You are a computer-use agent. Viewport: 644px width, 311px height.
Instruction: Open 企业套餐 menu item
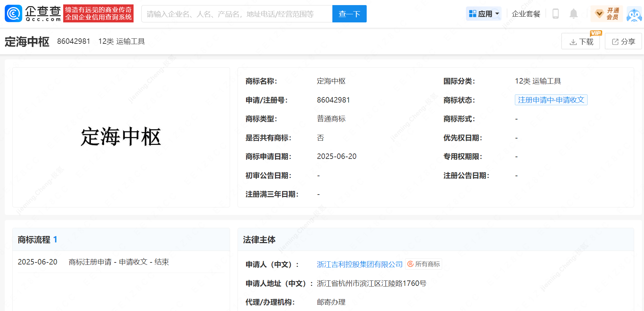(526, 14)
